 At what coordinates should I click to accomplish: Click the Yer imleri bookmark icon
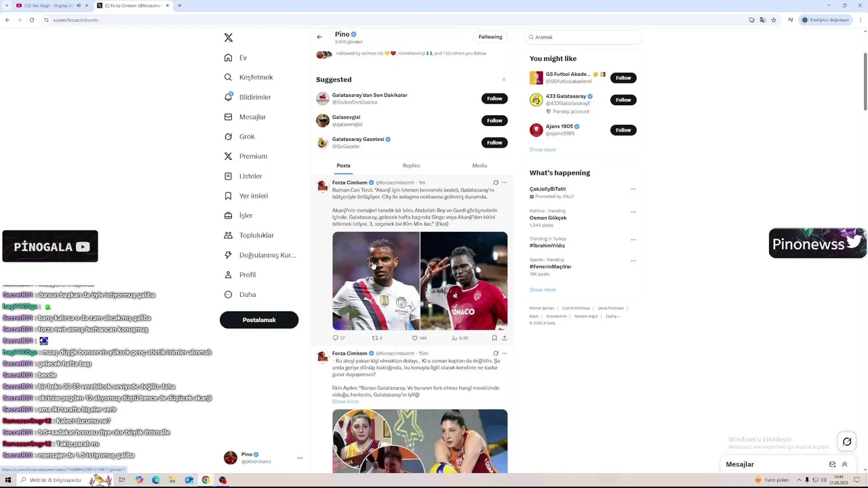click(x=229, y=196)
